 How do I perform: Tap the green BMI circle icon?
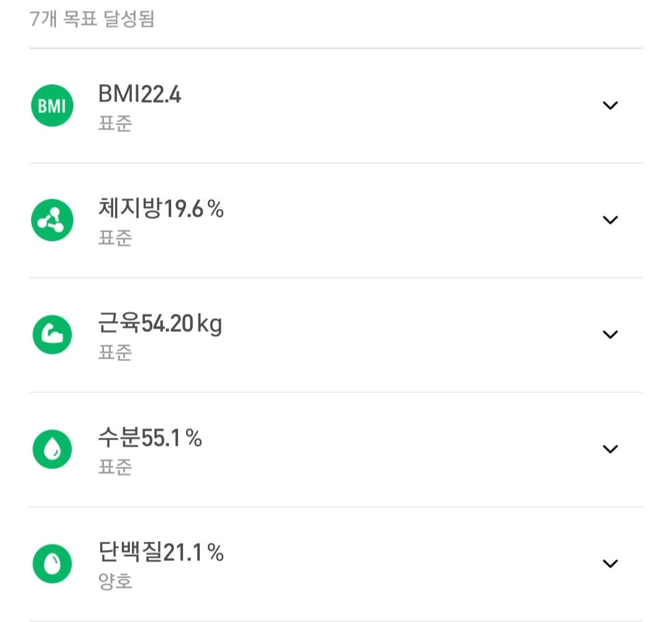click(x=52, y=105)
